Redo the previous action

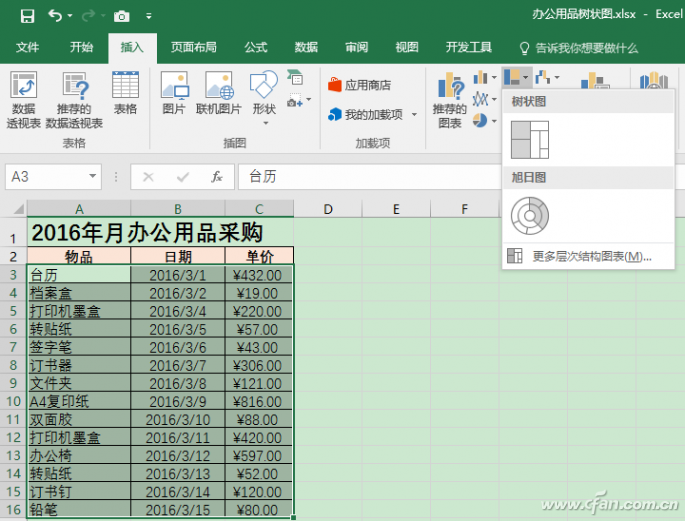[88, 16]
